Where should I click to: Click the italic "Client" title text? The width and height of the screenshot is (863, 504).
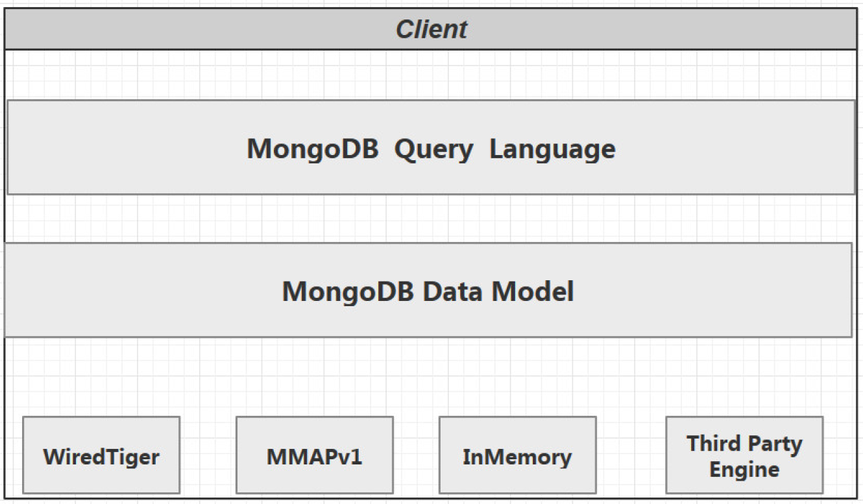[x=431, y=30]
